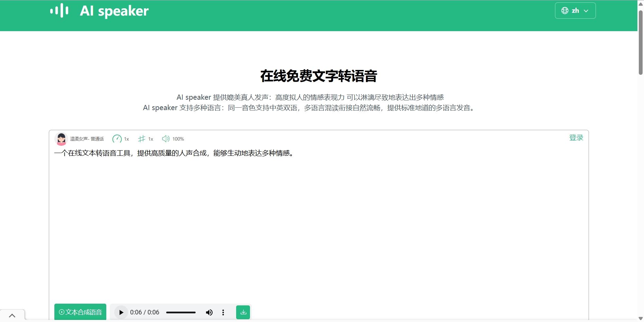Adjust the pitch hash icon setting
This screenshot has width=644, height=322.
142,139
